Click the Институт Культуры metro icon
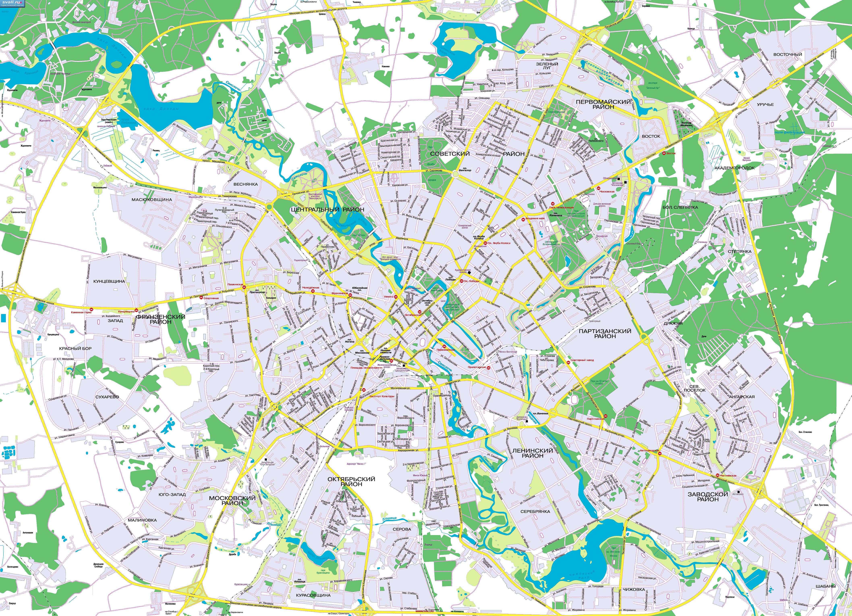 (364, 390)
